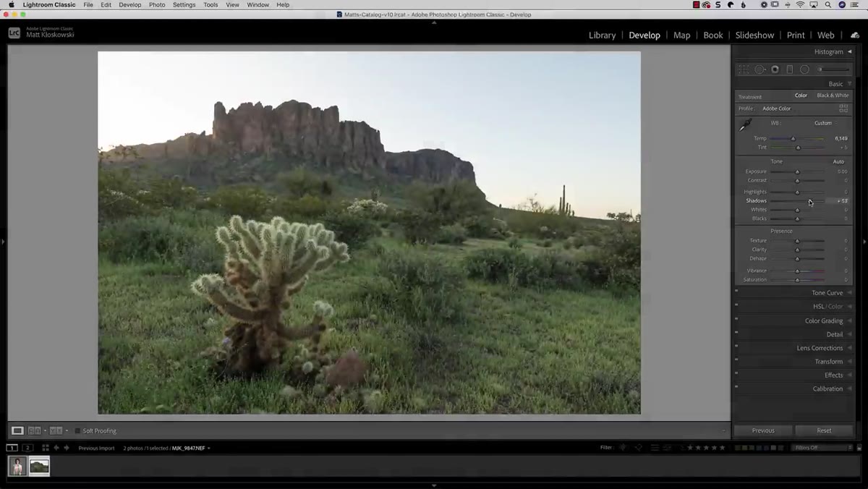Select the Crop Overlay tool
The width and height of the screenshot is (868, 489).
[x=744, y=69]
